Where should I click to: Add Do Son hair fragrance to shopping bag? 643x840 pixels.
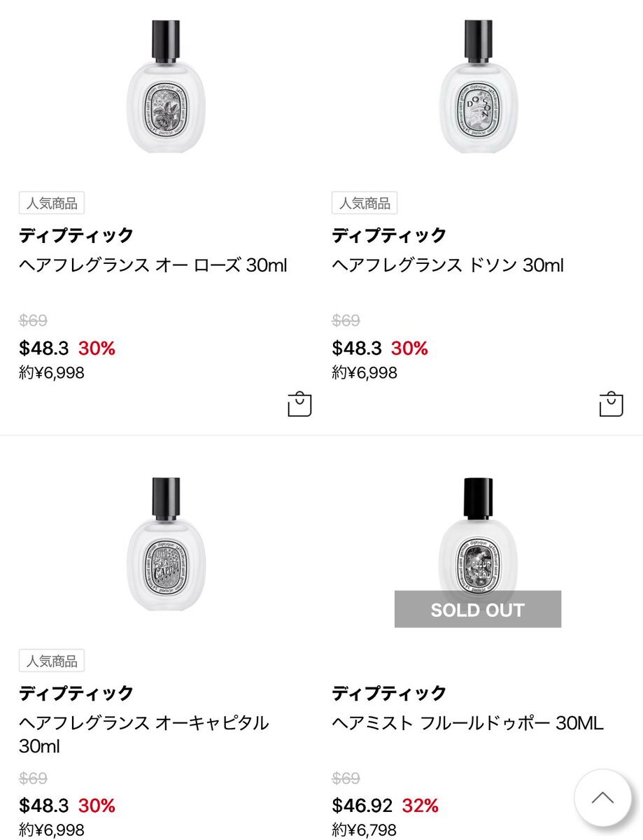(x=611, y=404)
